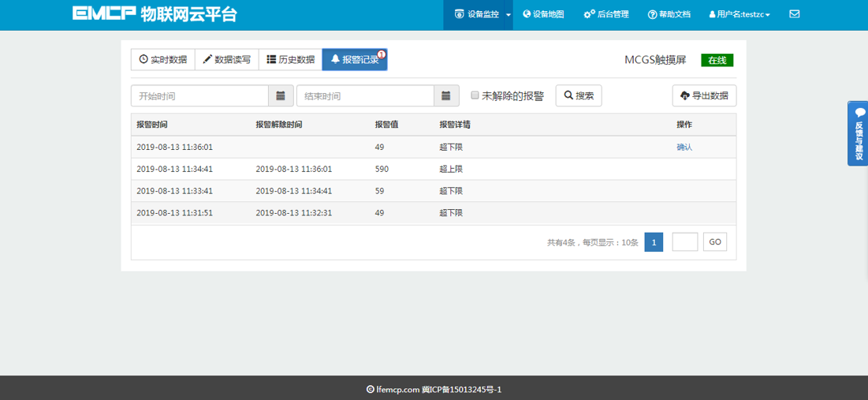Open the feedback and suggestions side panel

pyautogui.click(x=858, y=133)
